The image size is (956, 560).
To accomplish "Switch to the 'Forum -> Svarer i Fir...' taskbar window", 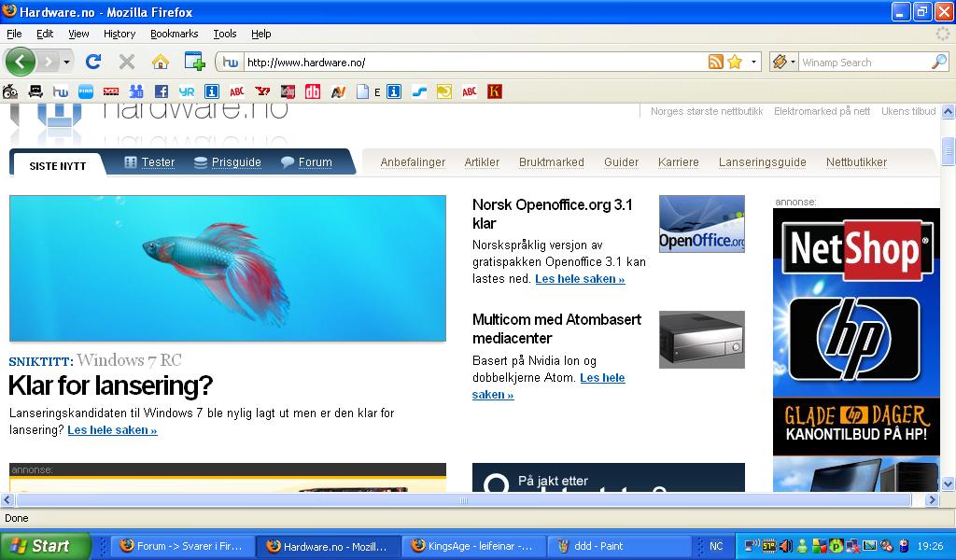I will (x=182, y=546).
